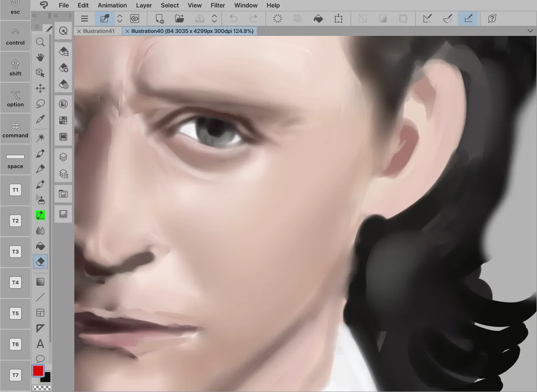Select the Pen tool

(x=40, y=153)
